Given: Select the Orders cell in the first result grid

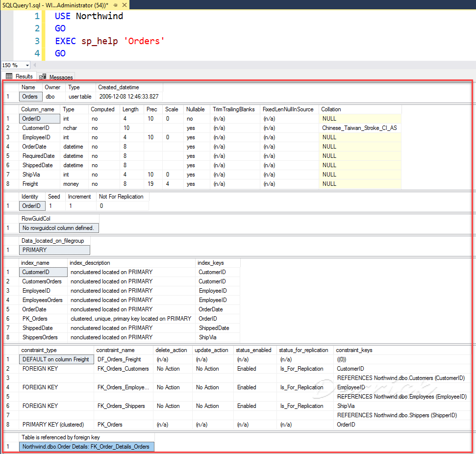Looking at the screenshot, I should tap(30, 97).
